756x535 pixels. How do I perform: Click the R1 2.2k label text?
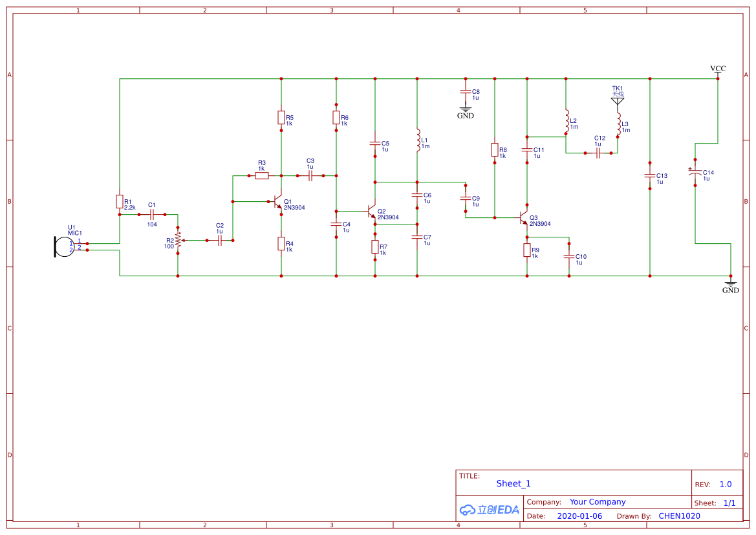tap(130, 204)
